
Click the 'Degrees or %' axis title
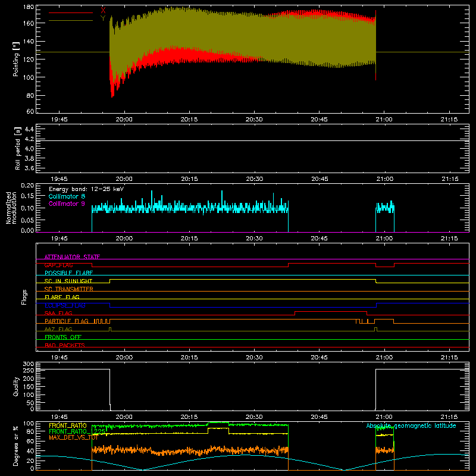(16, 446)
